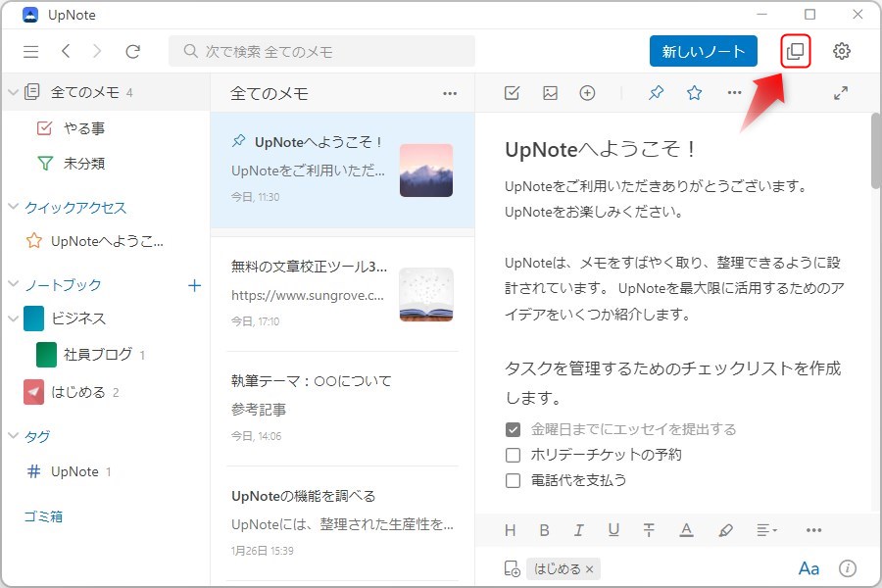
Task: Go forward with the right arrow
Action: pyautogui.click(x=97, y=51)
